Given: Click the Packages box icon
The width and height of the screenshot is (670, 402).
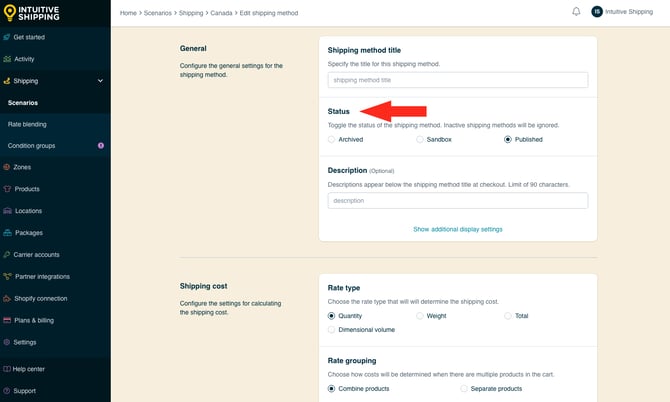Looking at the screenshot, I should coord(7,233).
